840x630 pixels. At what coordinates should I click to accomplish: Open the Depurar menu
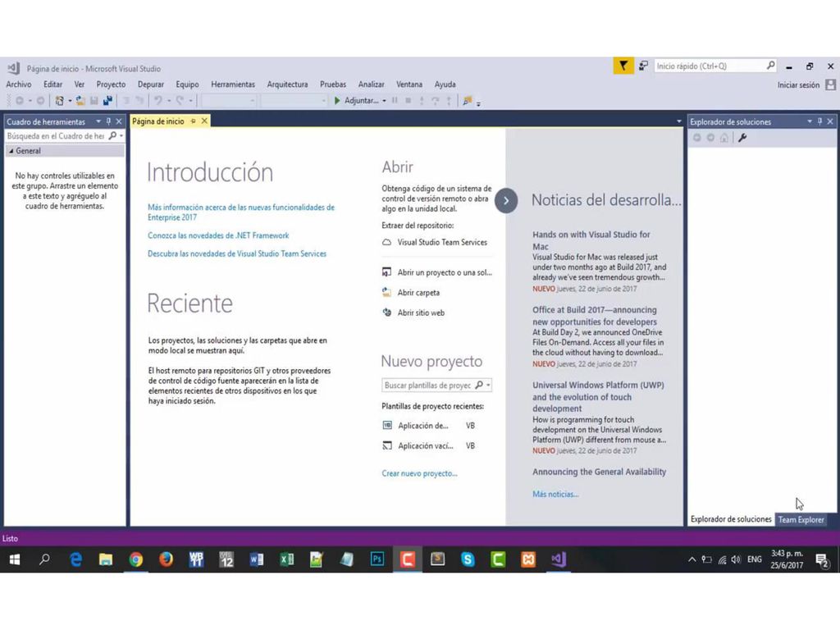pyautogui.click(x=151, y=84)
